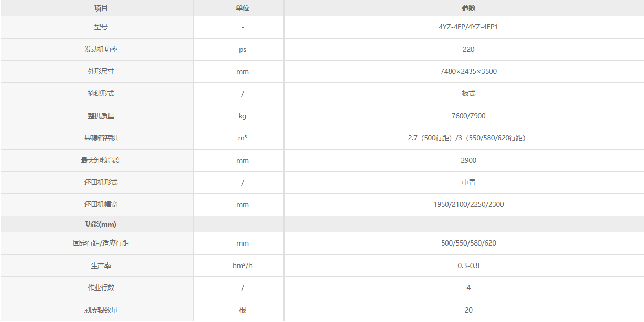The image size is (644, 322).
Task: Select the model value 4YZ-4EP/4YZ-4EP1
Action: pos(468,27)
